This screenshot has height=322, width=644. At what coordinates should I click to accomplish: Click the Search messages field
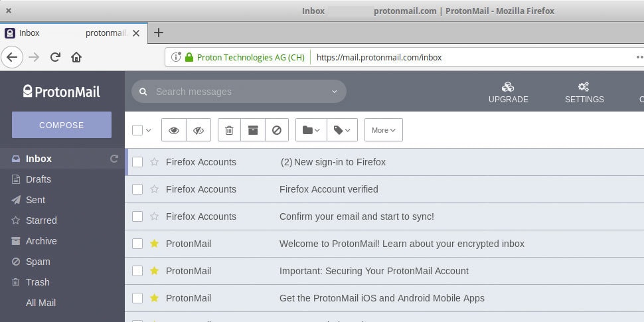coord(239,92)
